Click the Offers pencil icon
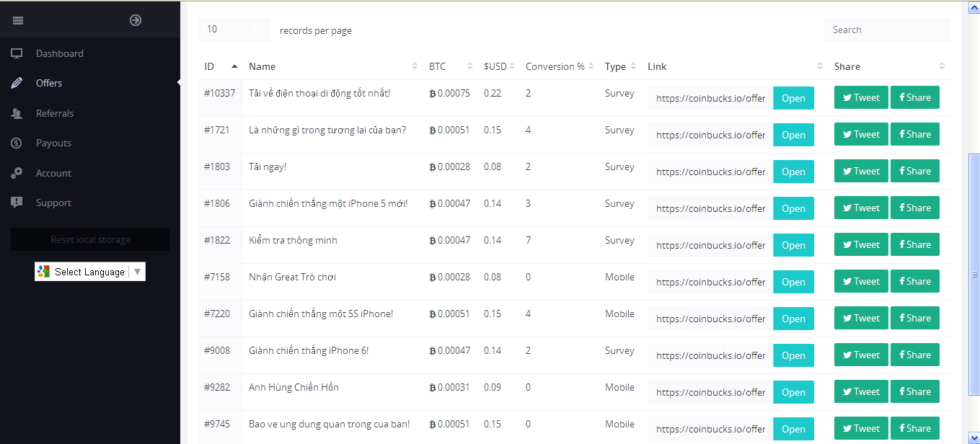 pyautogui.click(x=17, y=83)
